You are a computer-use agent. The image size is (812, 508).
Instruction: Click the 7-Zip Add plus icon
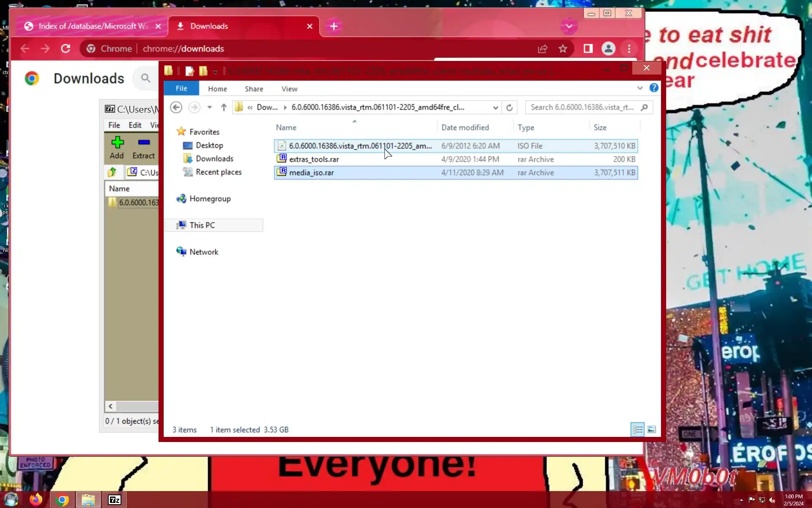point(117,143)
